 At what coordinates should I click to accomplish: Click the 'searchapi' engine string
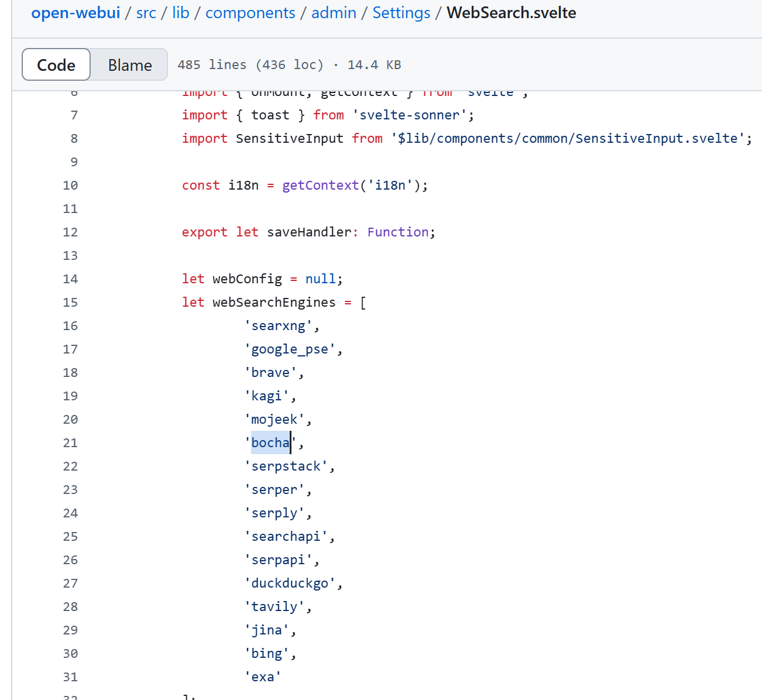[286, 537]
